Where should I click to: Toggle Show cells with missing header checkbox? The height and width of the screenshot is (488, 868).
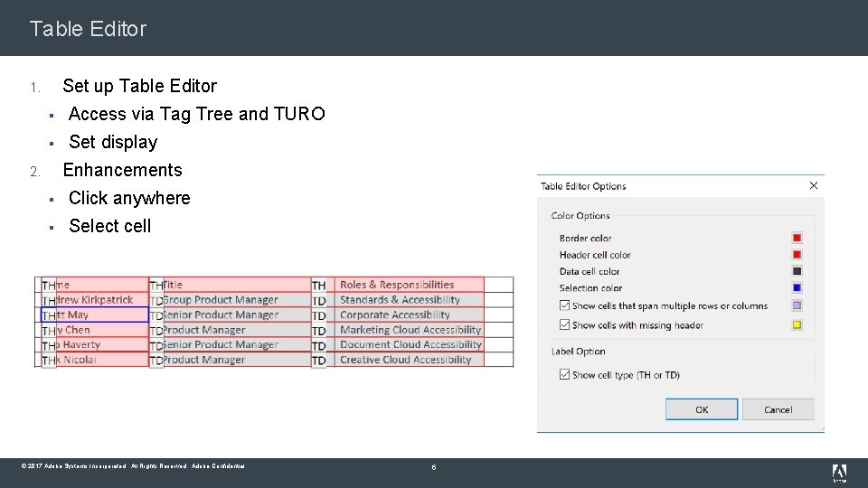(564, 324)
